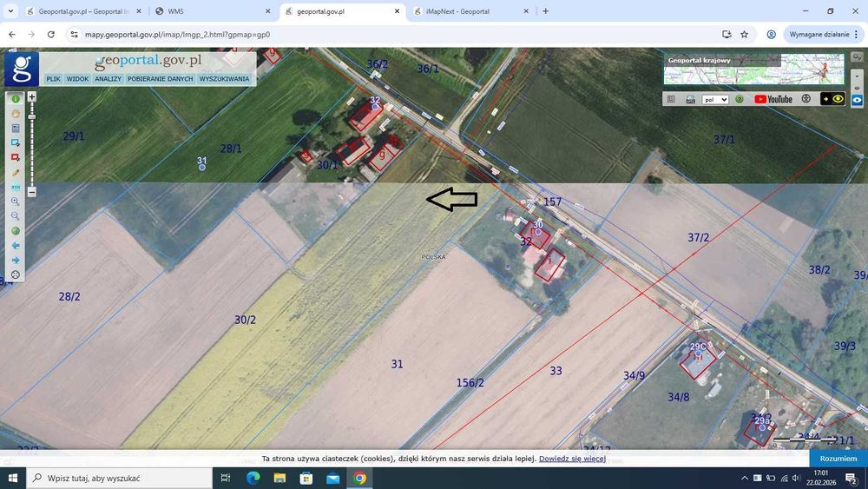Screen dimensions: 868x489
Task: Open Windows Start menu
Action: (13, 478)
